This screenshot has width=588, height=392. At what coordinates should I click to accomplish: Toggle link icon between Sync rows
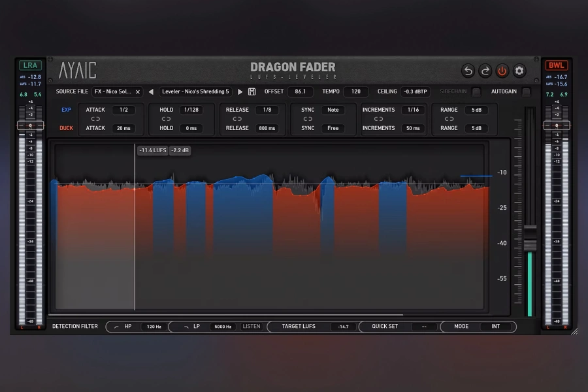[308, 119]
